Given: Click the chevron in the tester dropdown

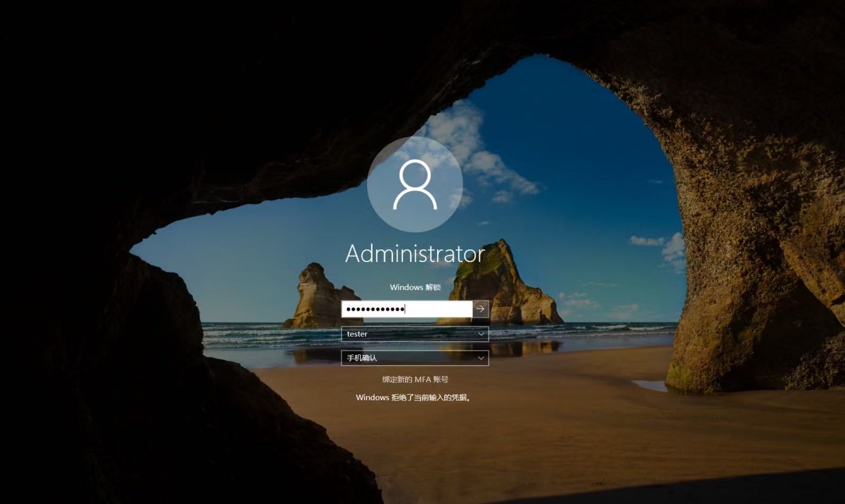Looking at the screenshot, I should pos(481,334).
